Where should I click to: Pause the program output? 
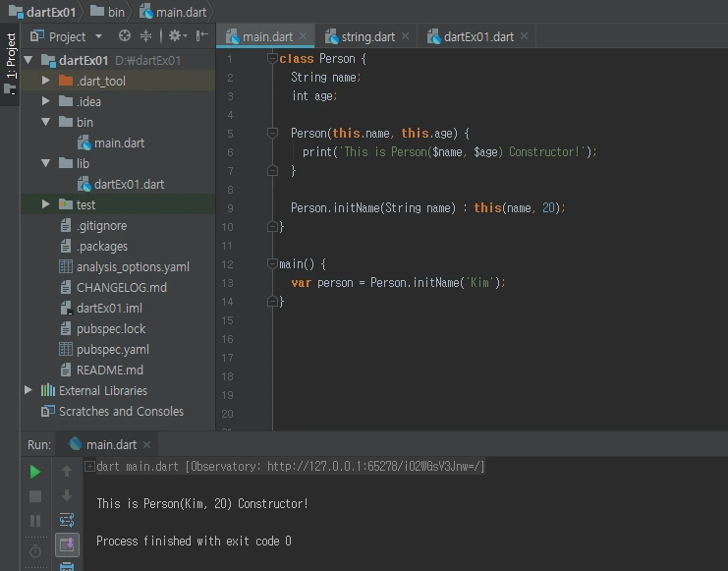35,520
